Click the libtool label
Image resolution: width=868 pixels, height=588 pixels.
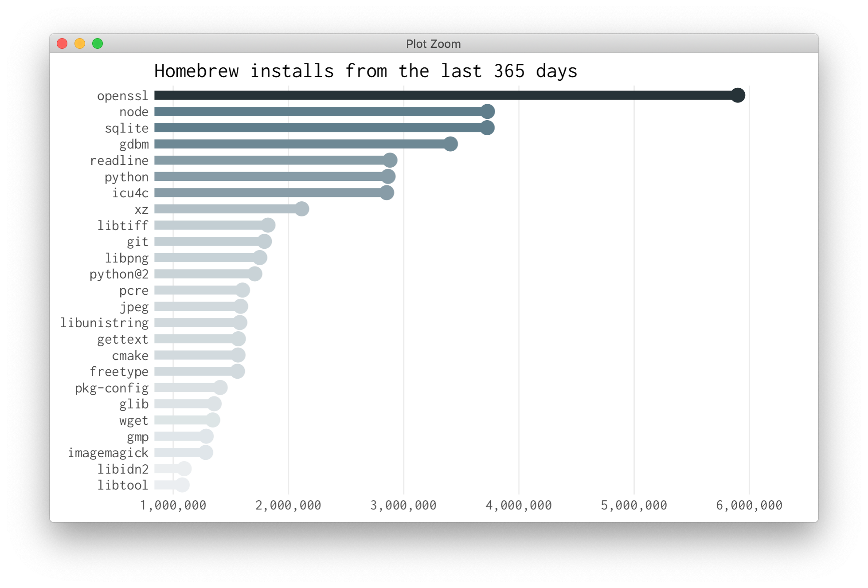coord(123,485)
